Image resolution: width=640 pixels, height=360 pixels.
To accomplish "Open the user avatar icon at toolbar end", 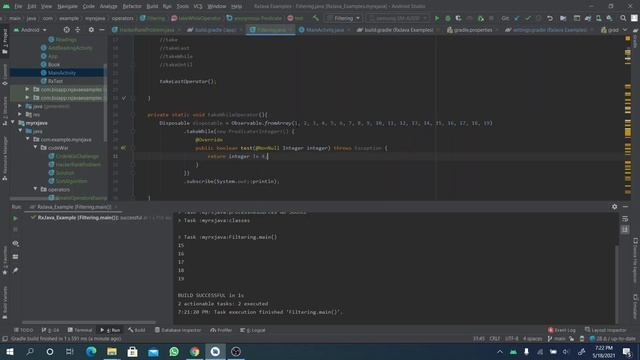I will (x=634, y=18).
